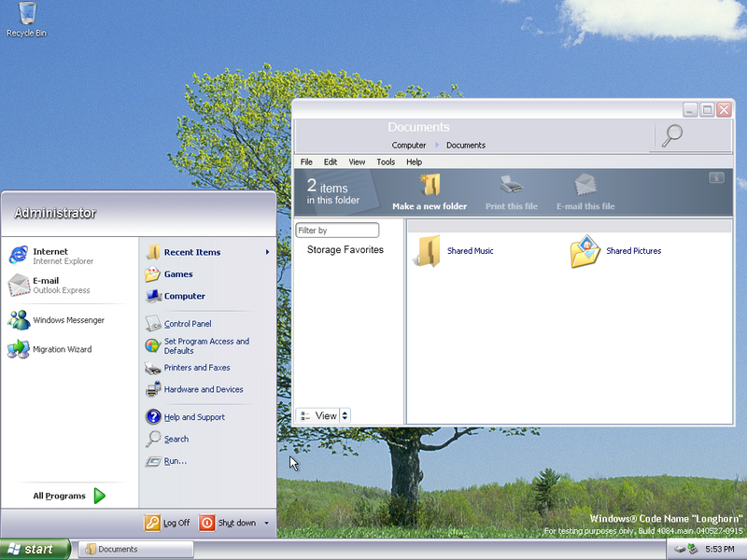Click the Filter by input field
Image resolution: width=747 pixels, height=560 pixels.
click(x=337, y=231)
